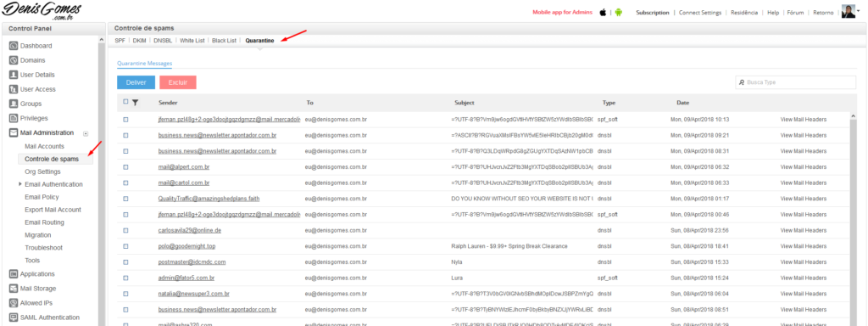Check the box for mail@alpert.com.br row
The width and height of the screenshot is (868, 326).
125,167
